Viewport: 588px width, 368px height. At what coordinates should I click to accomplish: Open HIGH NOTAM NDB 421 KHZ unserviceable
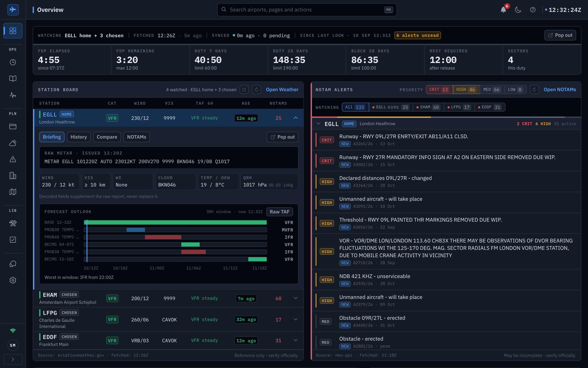point(446,280)
